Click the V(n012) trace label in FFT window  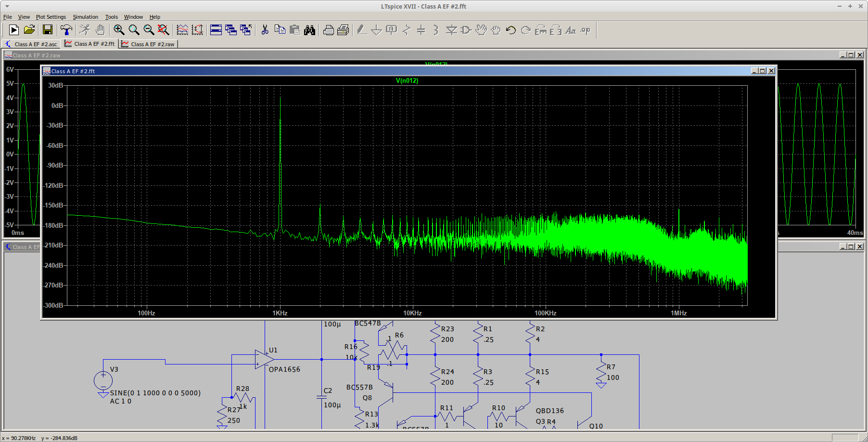407,80
